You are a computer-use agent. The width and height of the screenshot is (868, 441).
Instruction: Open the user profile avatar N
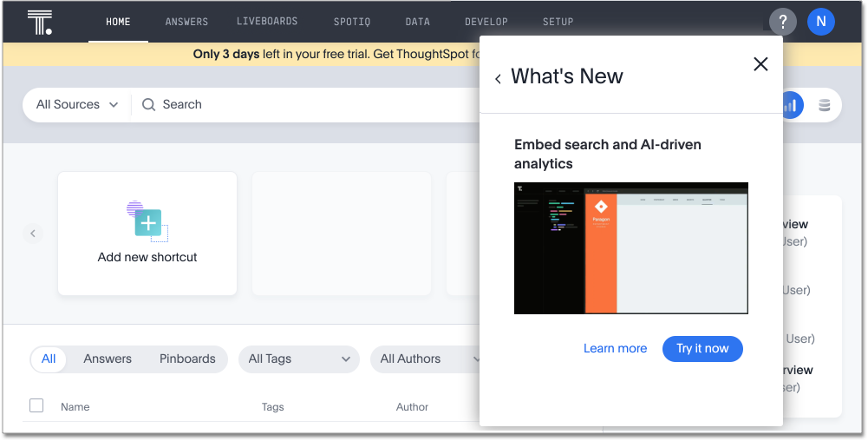(820, 22)
